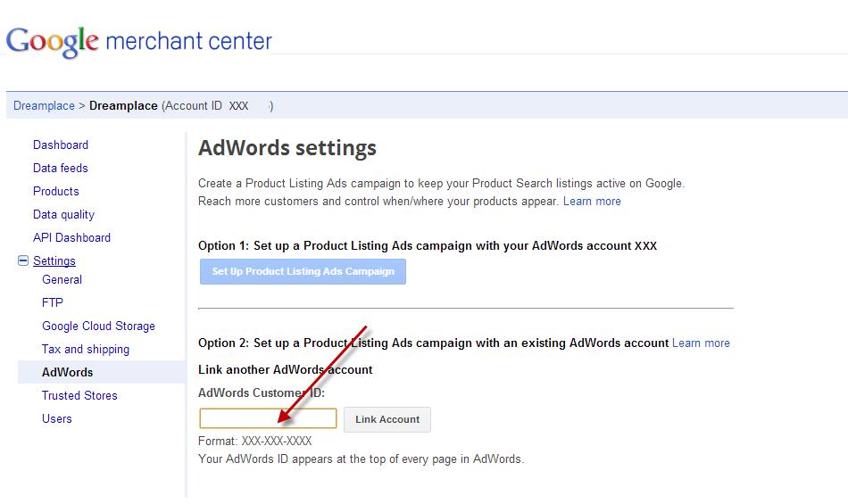Screen dimensions: 848x504
Task: Open the Settings menu link
Action: click(x=54, y=260)
